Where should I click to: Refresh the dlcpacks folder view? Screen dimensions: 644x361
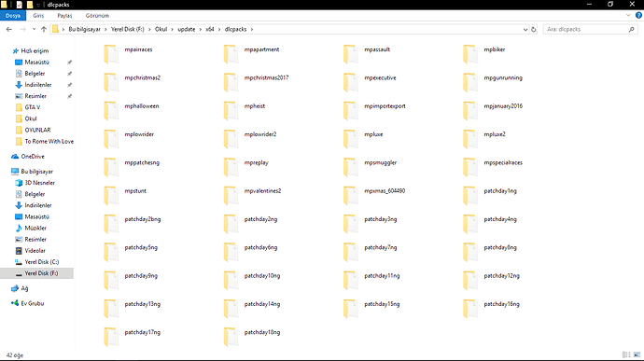click(x=534, y=29)
